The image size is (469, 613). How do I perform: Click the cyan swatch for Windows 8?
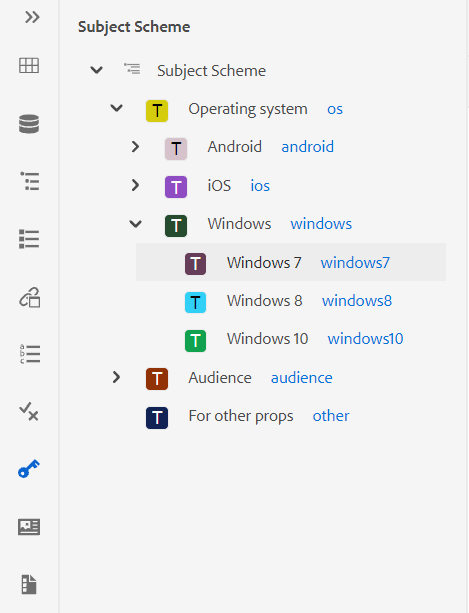pos(195,302)
